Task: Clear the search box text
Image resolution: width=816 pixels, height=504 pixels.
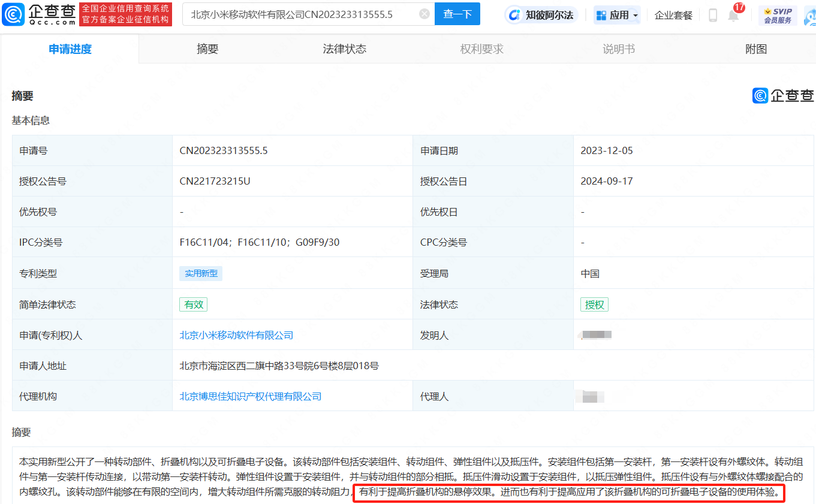Action: (424, 14)
